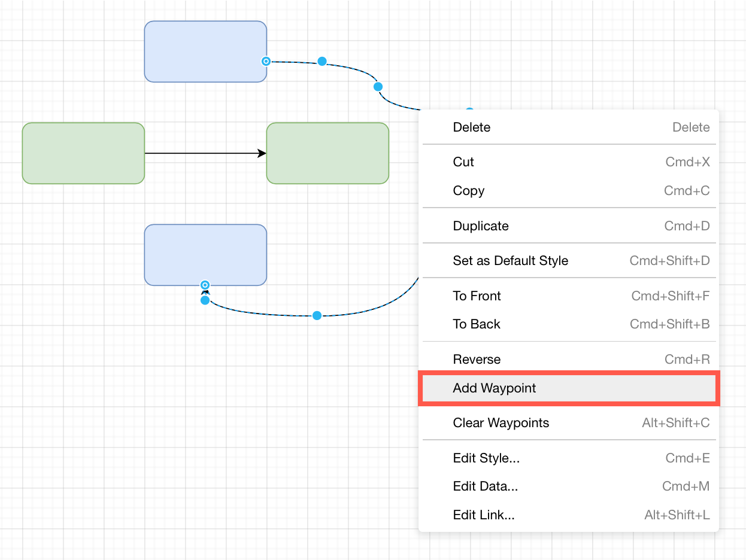Choose Copy from context menu
The width and height of the screenshot is (746, 560).
pyautogui.click(x=468, y=190)
